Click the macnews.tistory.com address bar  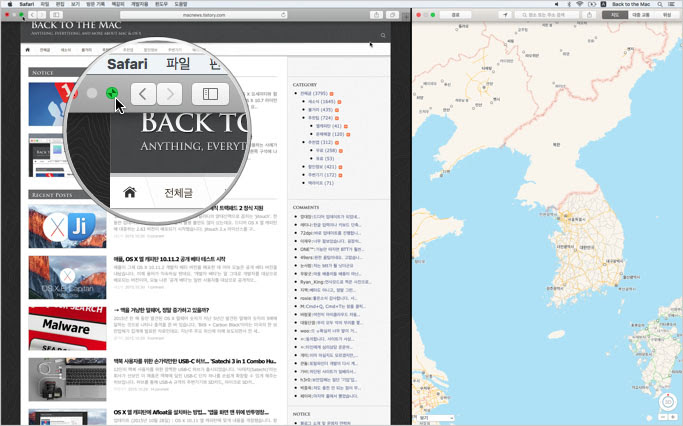pos(204,15)
